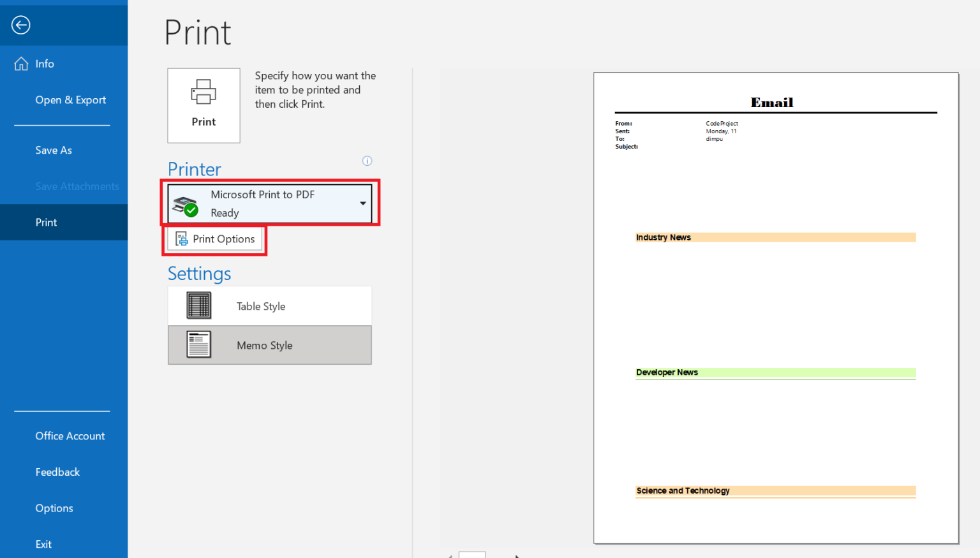Select the Table Style print setting

coord(269,305)
